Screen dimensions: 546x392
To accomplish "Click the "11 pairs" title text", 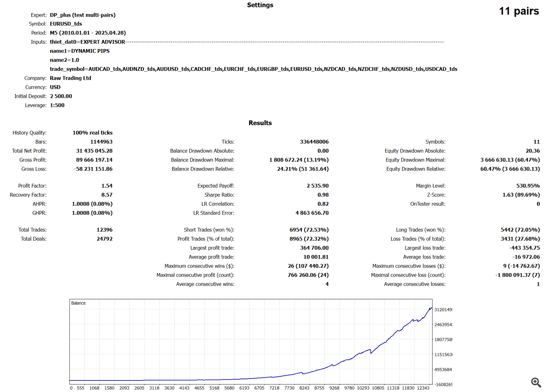I will [x=519, y=11].
